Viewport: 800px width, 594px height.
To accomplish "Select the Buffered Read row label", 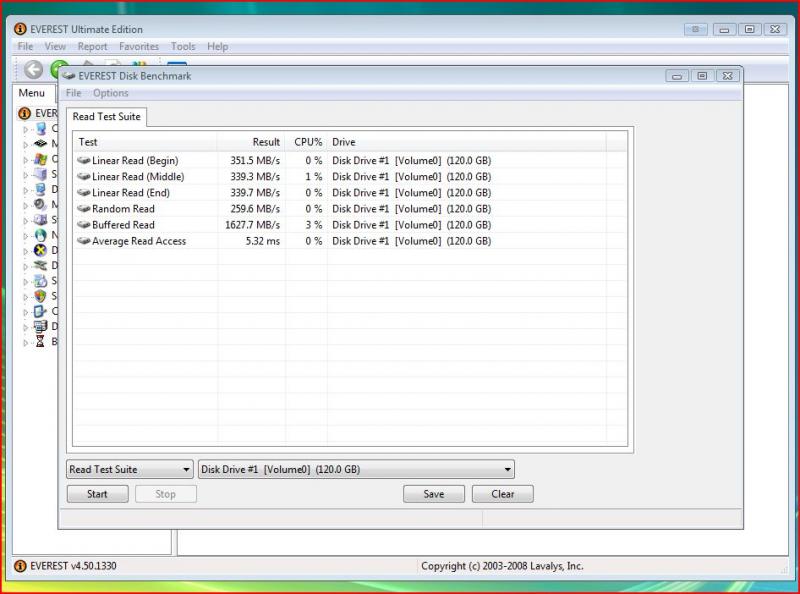I will coord(123,225).
